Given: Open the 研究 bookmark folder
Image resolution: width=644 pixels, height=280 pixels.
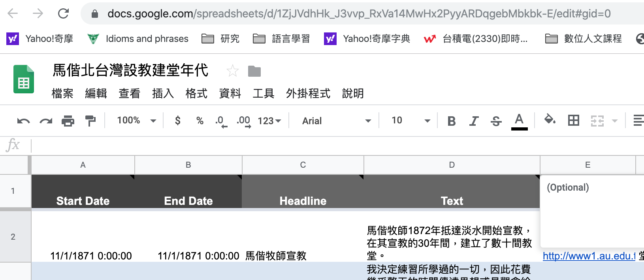Looking at the screenshot, I should pos(220,39).
